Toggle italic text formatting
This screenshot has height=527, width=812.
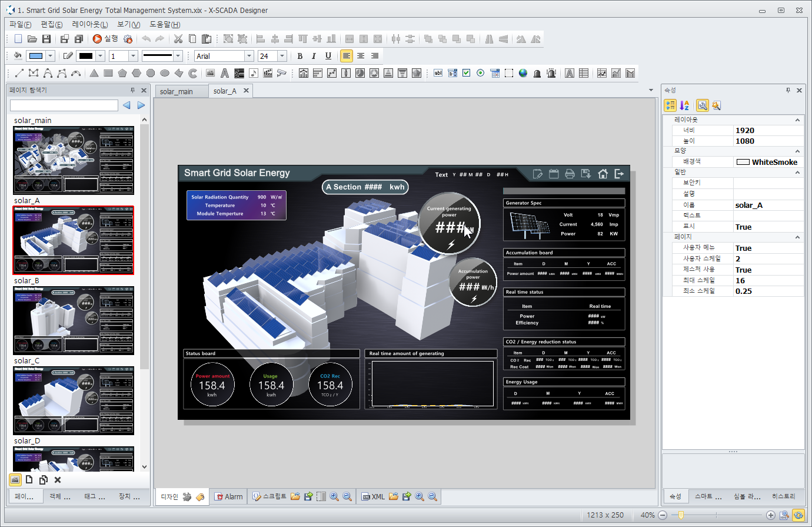tap(314, 56)
